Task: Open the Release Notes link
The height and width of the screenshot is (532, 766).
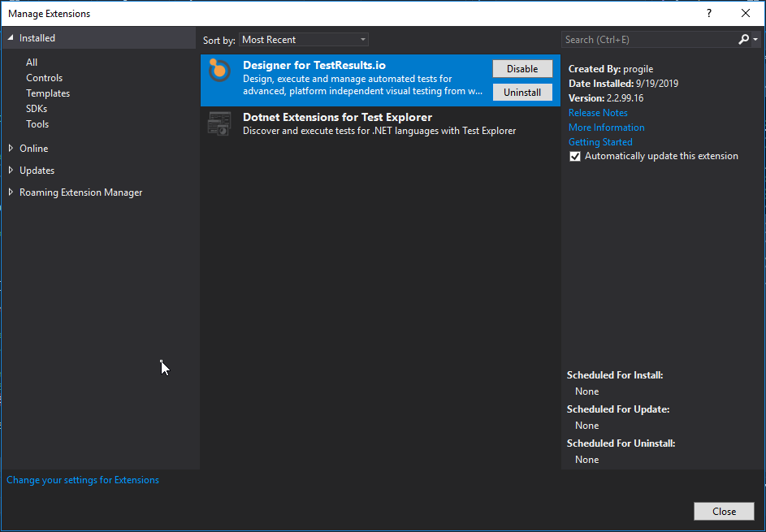Action: [x=598, y=112]
